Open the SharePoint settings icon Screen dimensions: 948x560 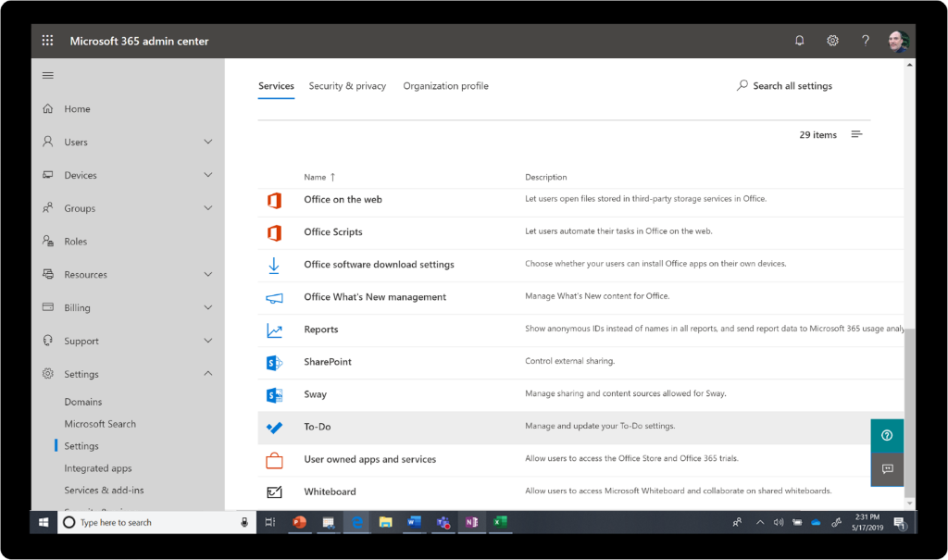(273, 362)
